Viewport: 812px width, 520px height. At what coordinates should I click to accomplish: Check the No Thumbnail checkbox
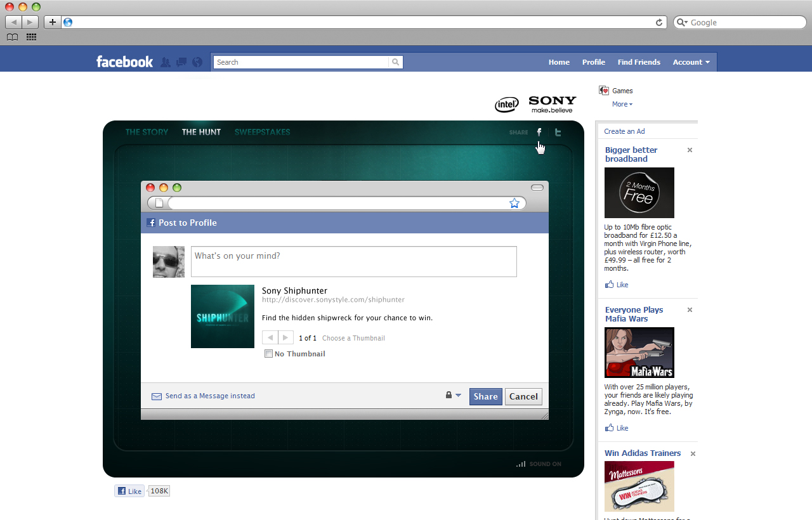(268, 354)
